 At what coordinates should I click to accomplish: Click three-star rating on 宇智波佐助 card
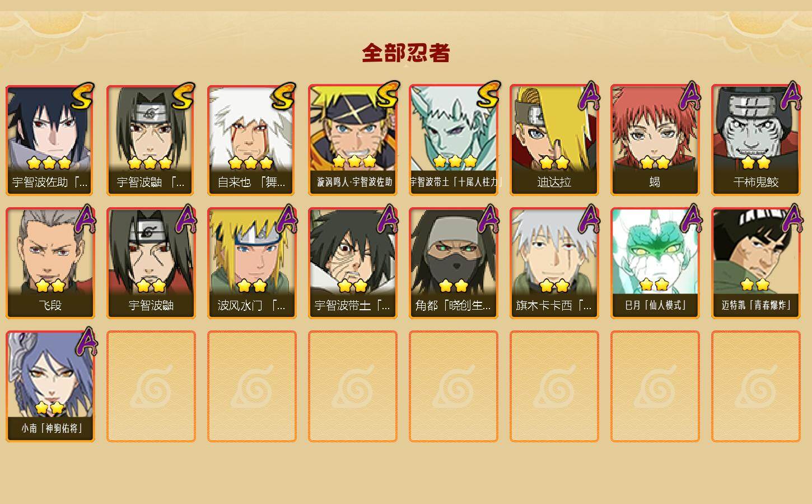click(49, 162)
